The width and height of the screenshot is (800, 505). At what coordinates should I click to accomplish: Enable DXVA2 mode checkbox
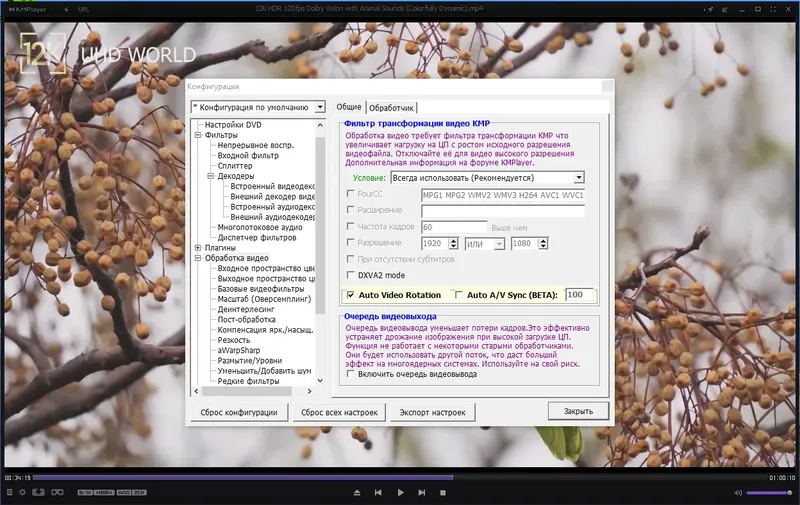click(351, 275)
